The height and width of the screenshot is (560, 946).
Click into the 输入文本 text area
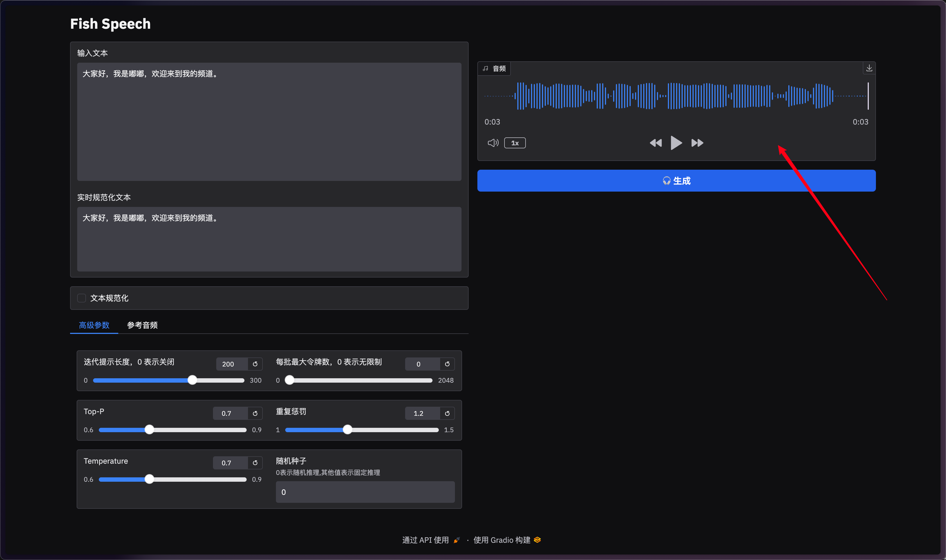269,122
